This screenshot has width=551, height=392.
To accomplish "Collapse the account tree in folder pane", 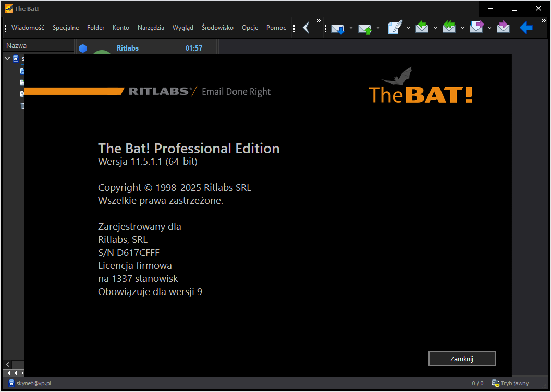I will click(x=7, y=58).
